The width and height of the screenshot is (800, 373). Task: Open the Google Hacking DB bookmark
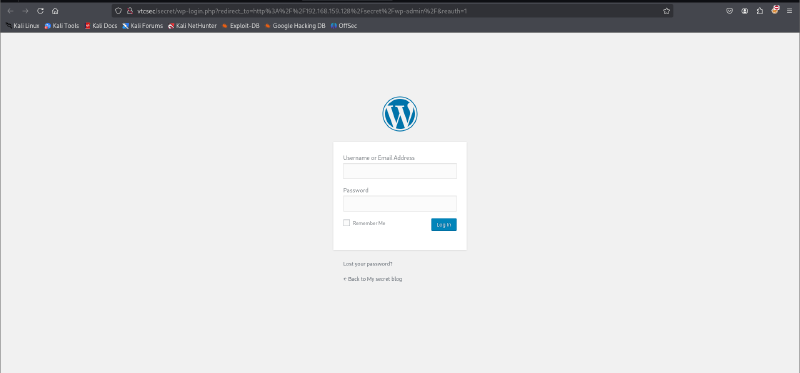click(295, 26)
